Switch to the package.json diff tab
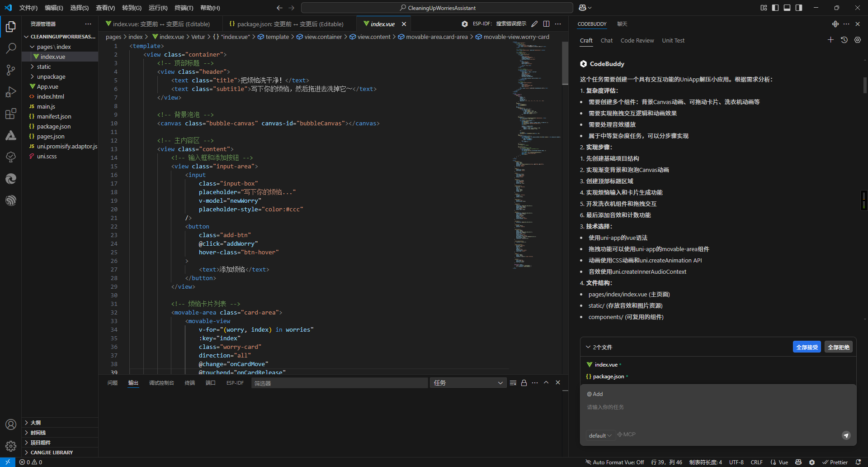This screenshot has height=467, width=868. 289,24
